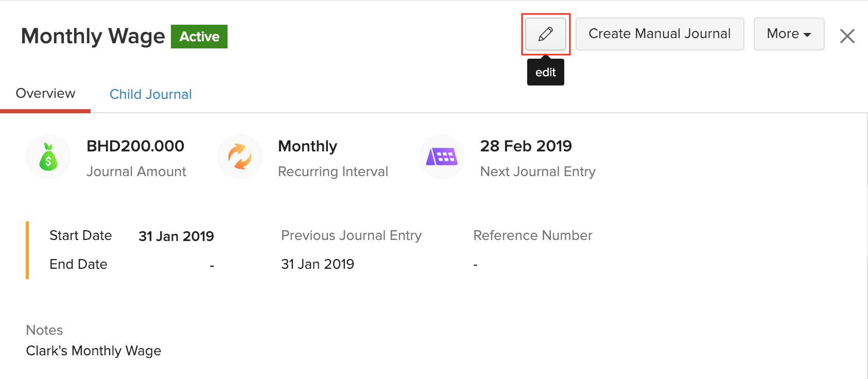868x379 pixels.
Task: Open the More dropdown
Action: click(x=789, y=34)
